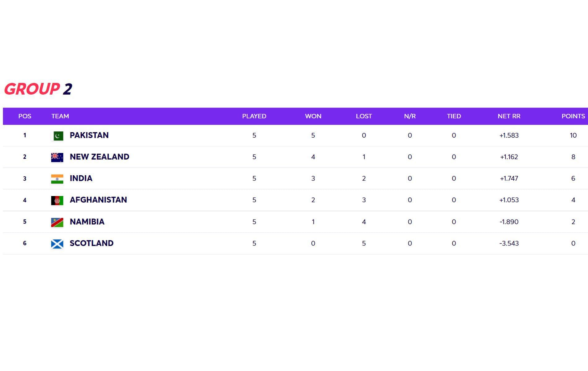Screen dimensions: 588x371
Task: Click the Scotland flag icon
Action: click(57, 244)
